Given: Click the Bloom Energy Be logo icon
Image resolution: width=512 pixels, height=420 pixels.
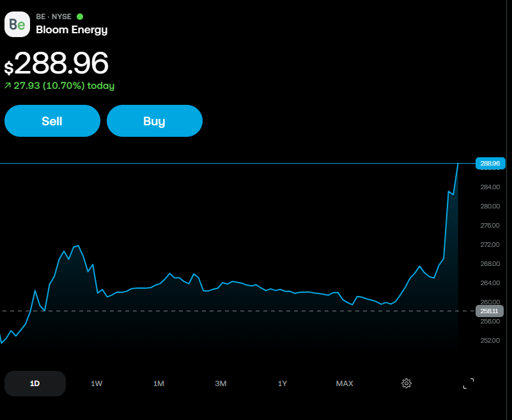Looking at the screenshot, I should (x=17, y=24).
